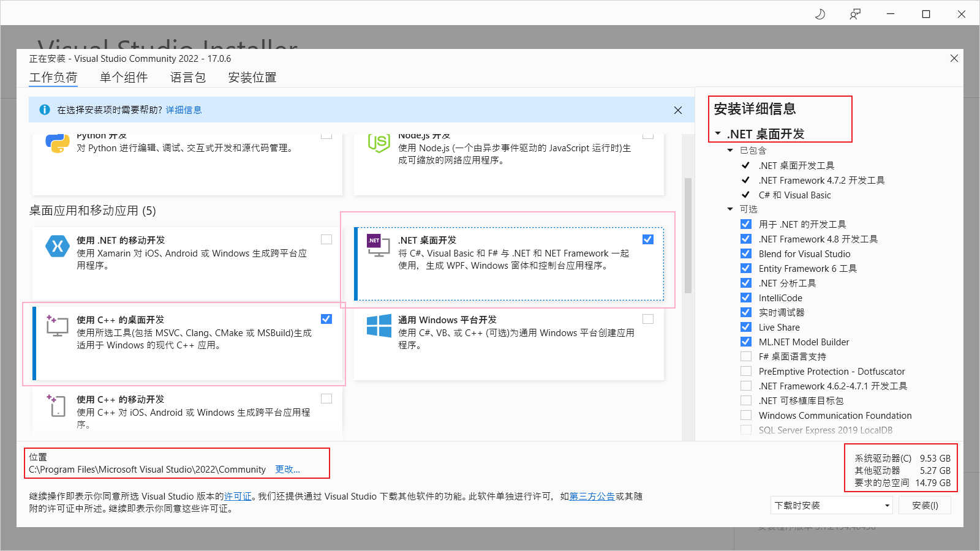The width and height of the screenshot is (980, 551).
Task: Collapse the 可选 (optional) group
Action: coord(730,209)
